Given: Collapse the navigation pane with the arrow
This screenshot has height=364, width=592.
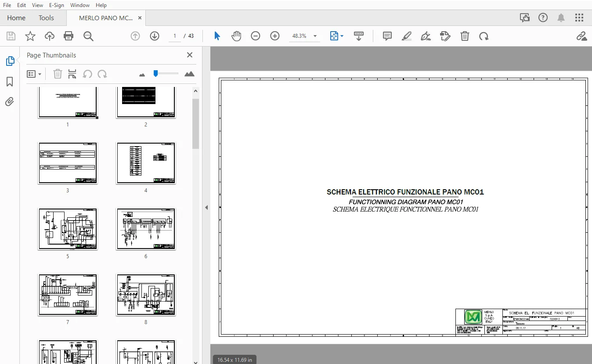Looking at the screenshot, I should [206, 207].
